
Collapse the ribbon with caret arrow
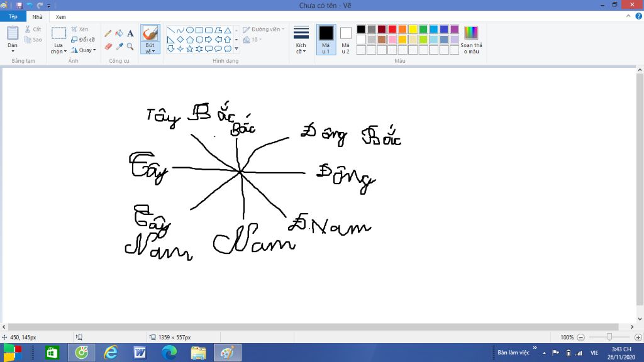coord(628,16)
